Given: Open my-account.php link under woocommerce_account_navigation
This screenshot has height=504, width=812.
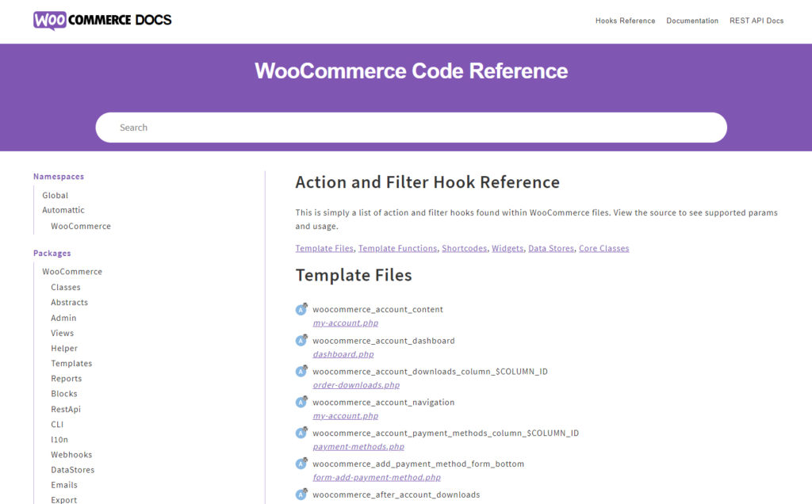Looking at the screenshot, I should pos(346,416).
